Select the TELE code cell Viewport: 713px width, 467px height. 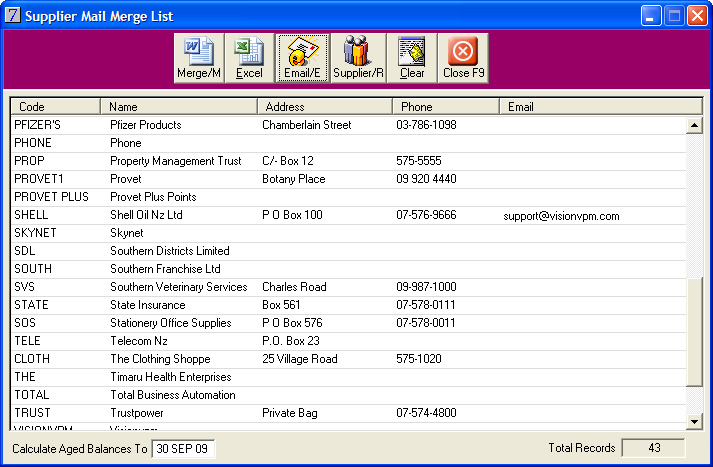[27, 341]
